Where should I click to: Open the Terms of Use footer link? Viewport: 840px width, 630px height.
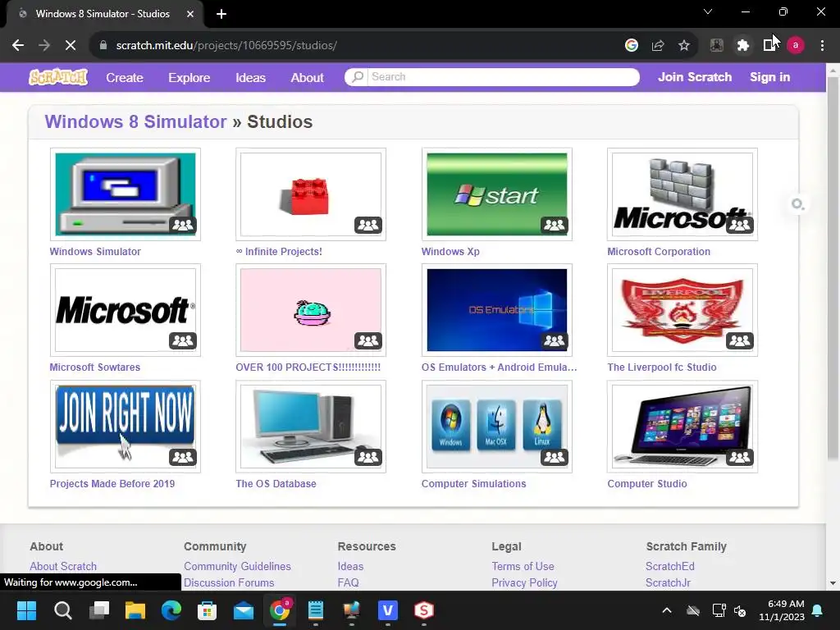[523, 566]
